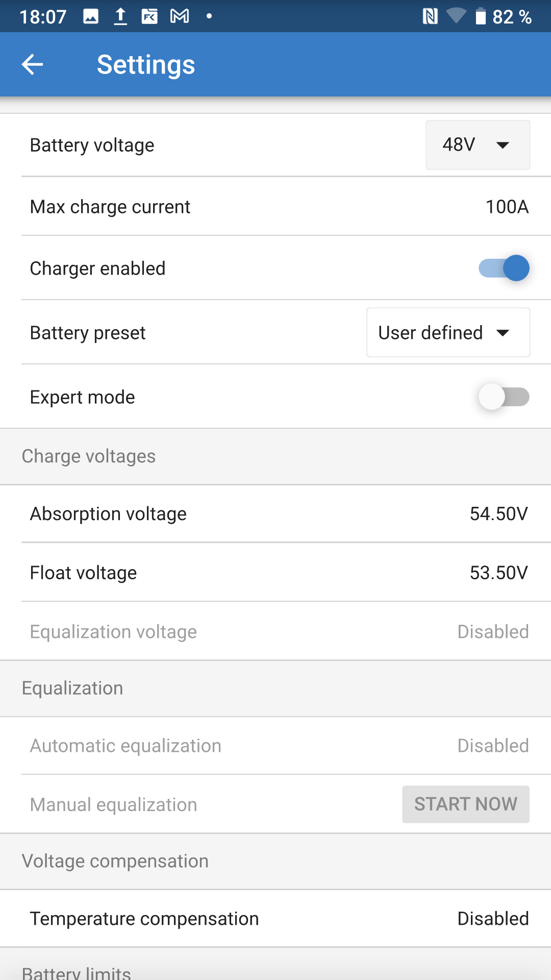The width and height of the screenshot is (551, 980).
Task: Change the Float voltage 53.50V setting
Action: click(498, 573)
